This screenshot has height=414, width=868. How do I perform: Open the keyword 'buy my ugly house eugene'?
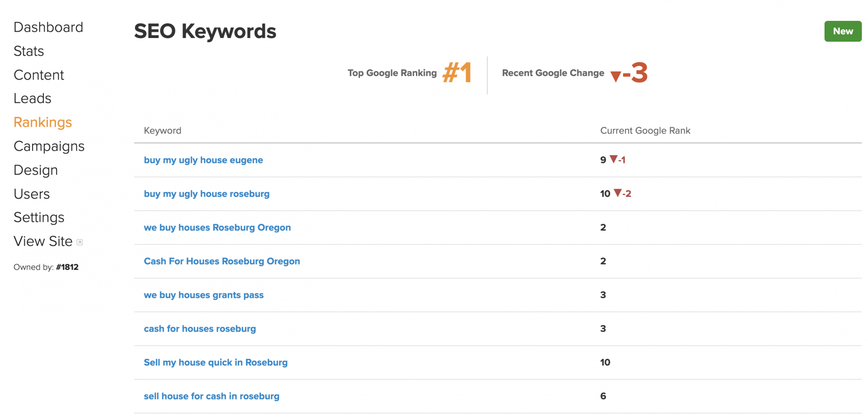pyautogui.click(x=203, y=160)
